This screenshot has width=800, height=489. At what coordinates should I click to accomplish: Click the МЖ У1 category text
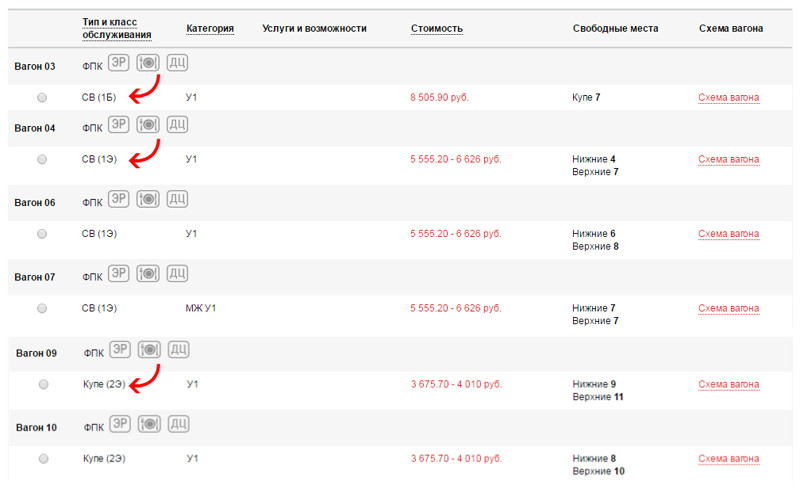(201, 308)
